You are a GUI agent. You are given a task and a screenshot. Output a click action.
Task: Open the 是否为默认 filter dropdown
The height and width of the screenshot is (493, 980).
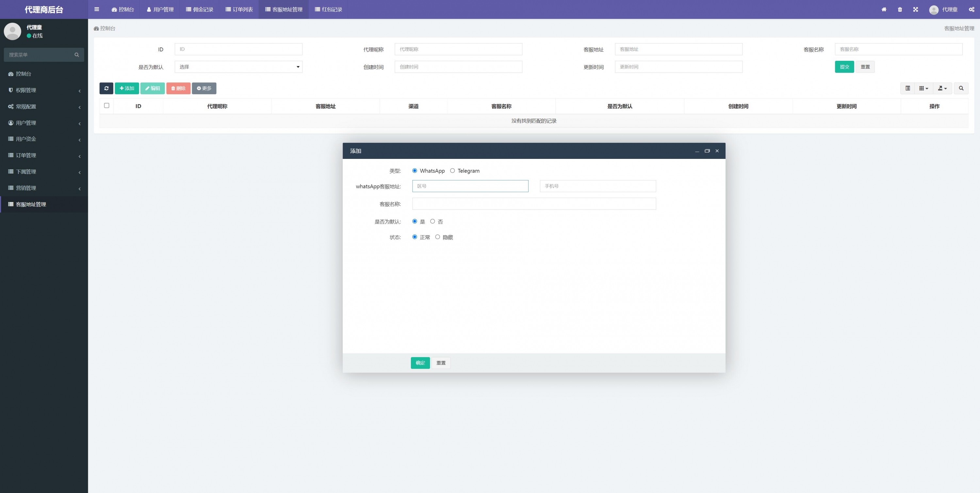point(238,67)
